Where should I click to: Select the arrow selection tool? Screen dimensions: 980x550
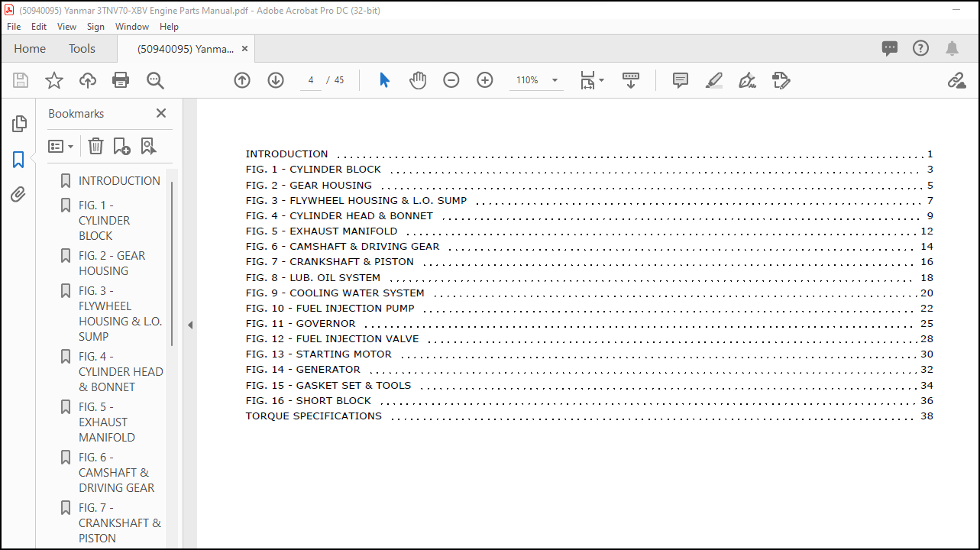[384, 80]
